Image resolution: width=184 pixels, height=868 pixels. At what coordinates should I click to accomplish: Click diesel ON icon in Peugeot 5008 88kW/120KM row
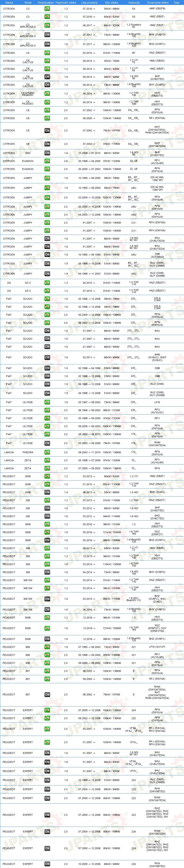pos(47,639)
